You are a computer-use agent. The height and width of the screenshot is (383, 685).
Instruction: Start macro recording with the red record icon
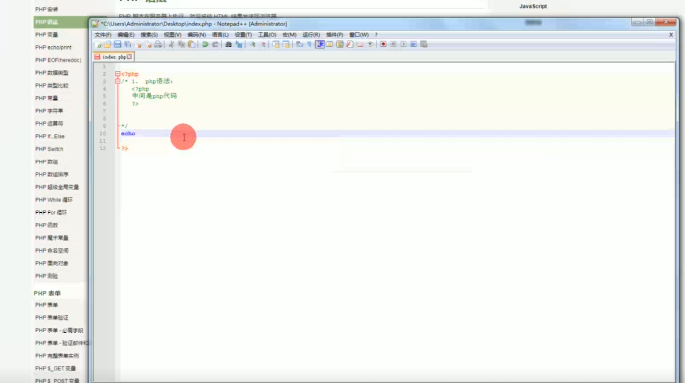pos(383,45)
